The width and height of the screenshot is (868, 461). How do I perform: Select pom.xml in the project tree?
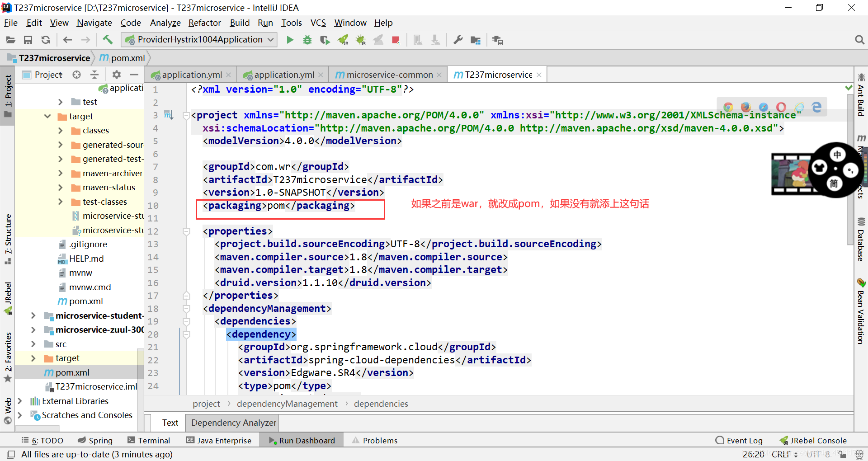pyautogui.click(x=72, y=372)
